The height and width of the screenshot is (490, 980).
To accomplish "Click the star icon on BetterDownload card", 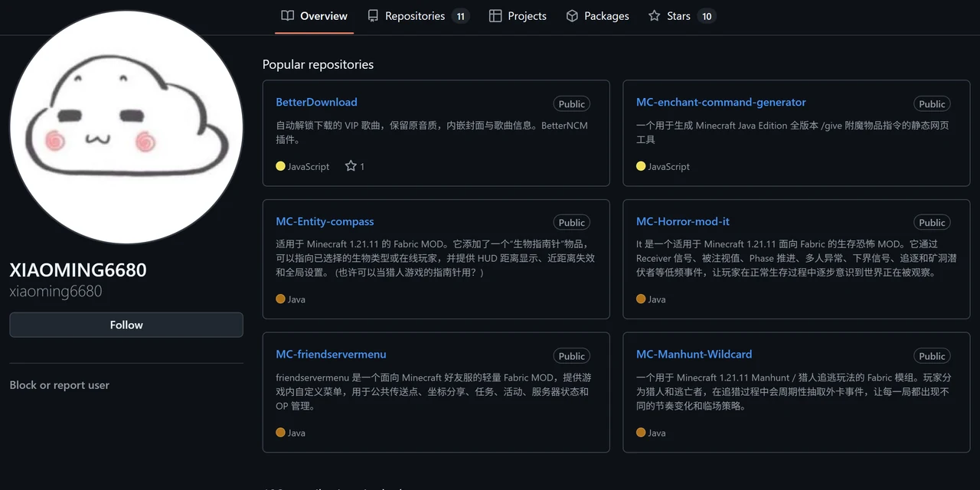I will coord(351,166).
